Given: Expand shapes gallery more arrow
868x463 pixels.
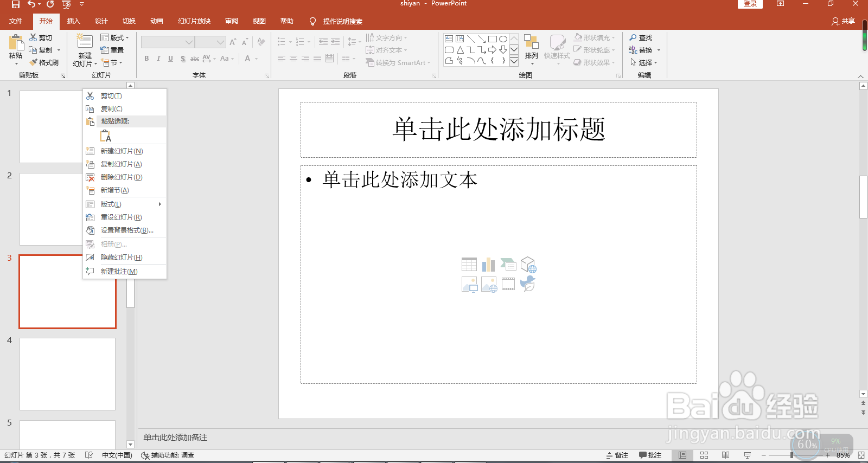Looking at the screenshot, I should pos(514,61).
